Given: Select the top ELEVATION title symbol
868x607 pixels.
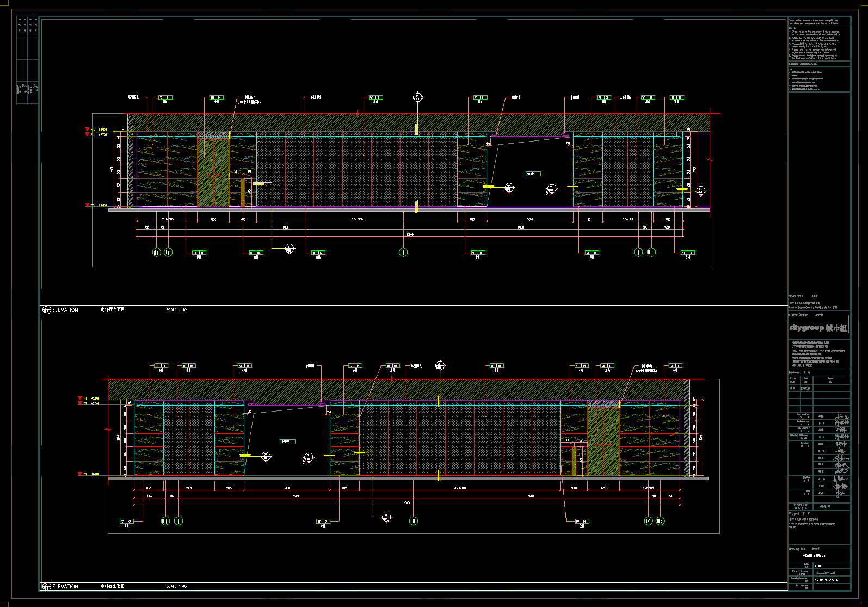Looking at the screenshot, I should tap(47, 310).
